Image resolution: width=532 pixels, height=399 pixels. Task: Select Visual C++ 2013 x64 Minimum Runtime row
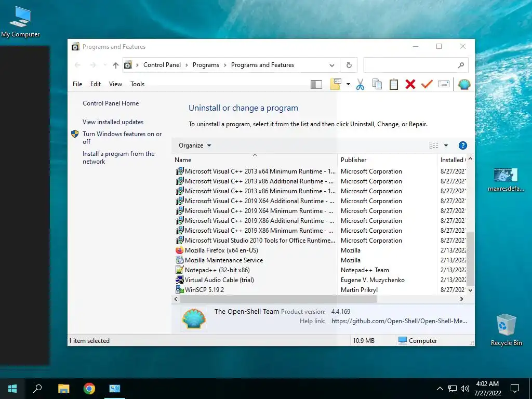[255, 171]
